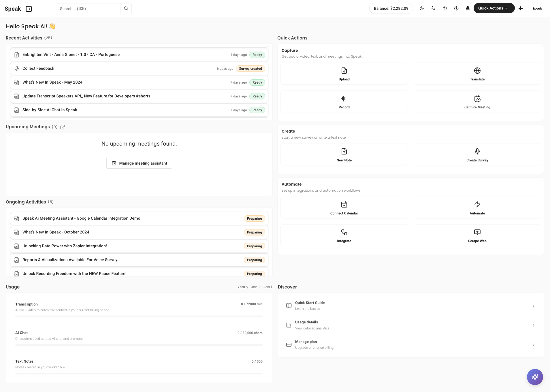Viewport: 550px width, 392px height.
Task: Click the Scrape Web monitor icon
Action: 477,232
